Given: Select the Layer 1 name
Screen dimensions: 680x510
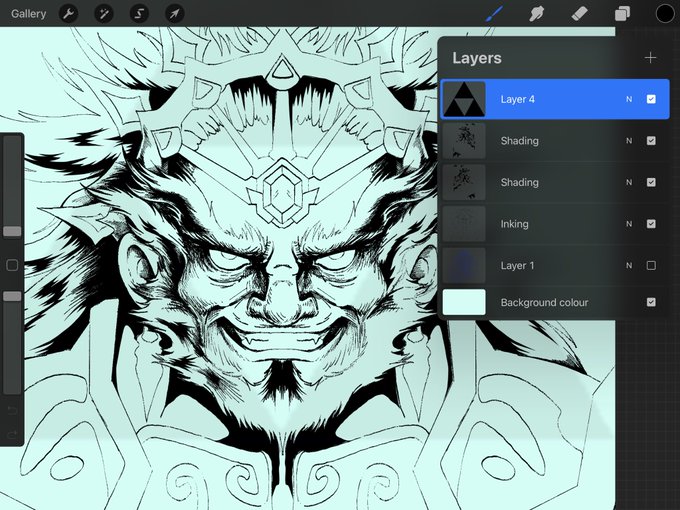Looking at the screenshot, I should point(517,266).
